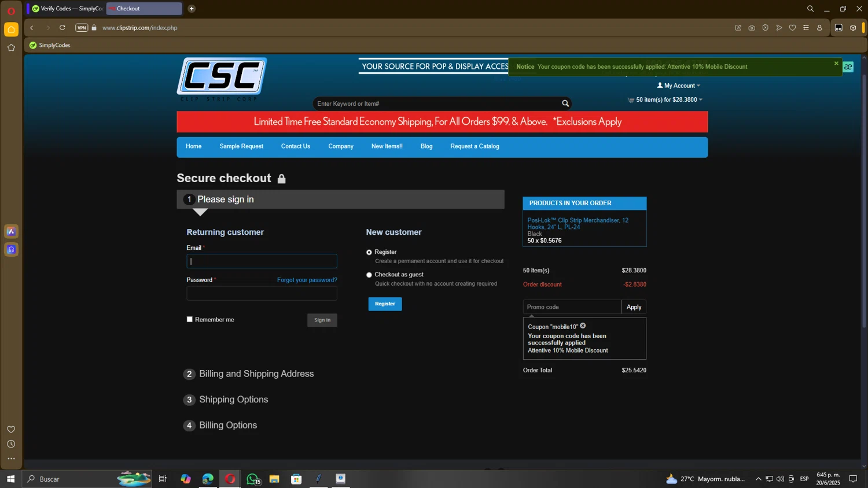Open the purple sidebar app icon below Aria
This screenshot has height=488, width=868.
pos(11,250)
